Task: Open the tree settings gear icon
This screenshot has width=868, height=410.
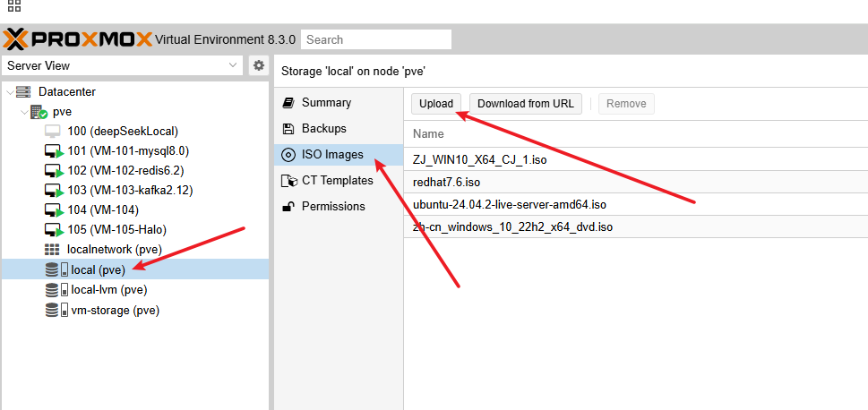Action: (x=259, y=65)
